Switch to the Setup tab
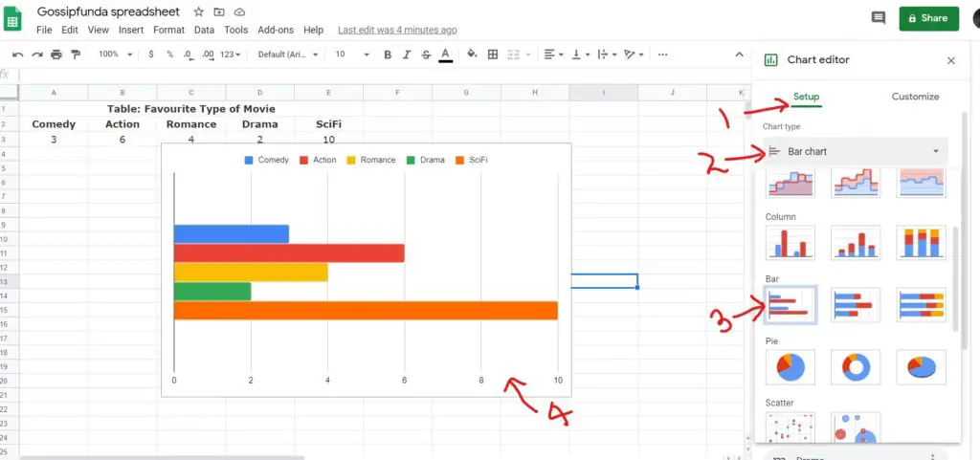The width and height of the screenshot is (980, 460). (x=806, y=97)
